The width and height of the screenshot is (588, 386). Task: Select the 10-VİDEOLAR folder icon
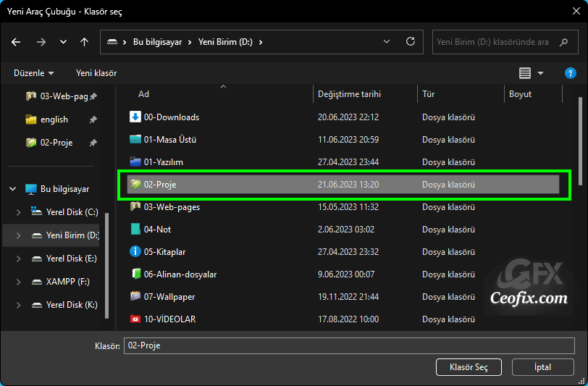click(135, 319)
